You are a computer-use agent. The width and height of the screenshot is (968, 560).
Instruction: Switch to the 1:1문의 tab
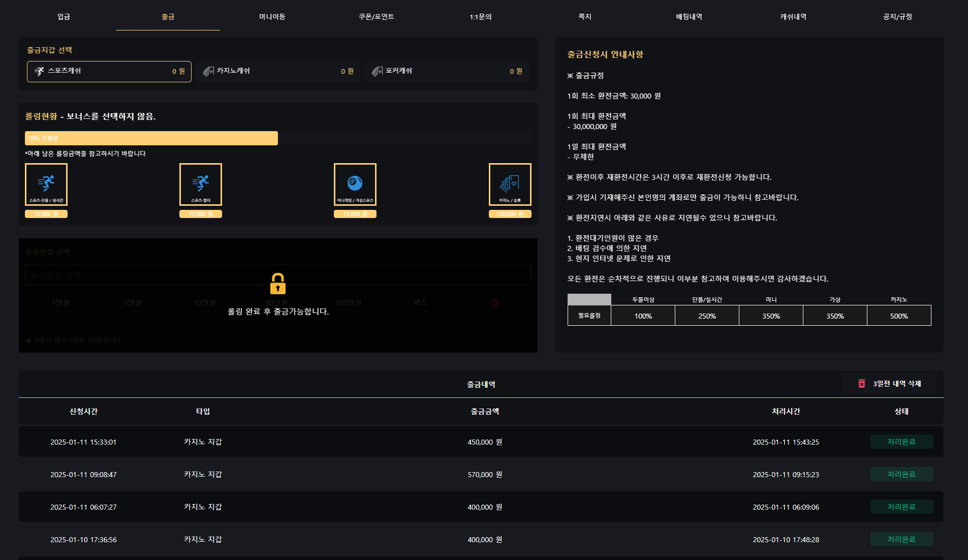480,17
